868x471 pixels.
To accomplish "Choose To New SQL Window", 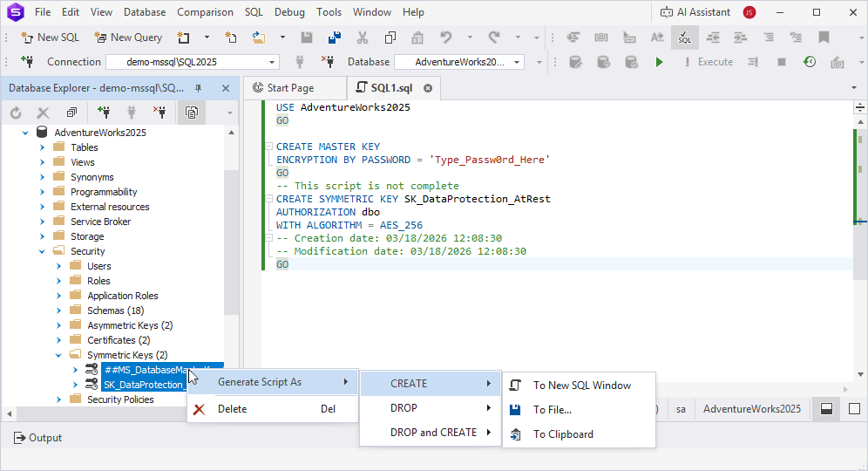I will 579,386.
